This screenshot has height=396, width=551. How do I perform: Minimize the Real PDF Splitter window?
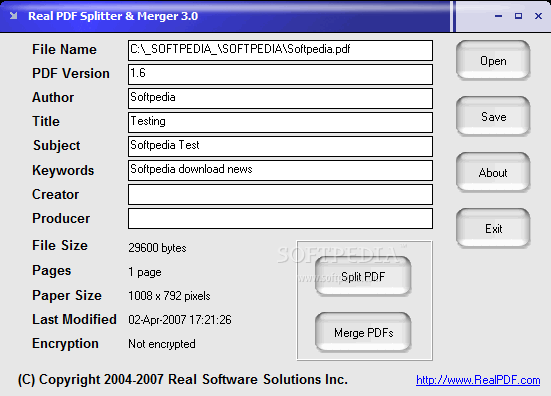point(498,16)
